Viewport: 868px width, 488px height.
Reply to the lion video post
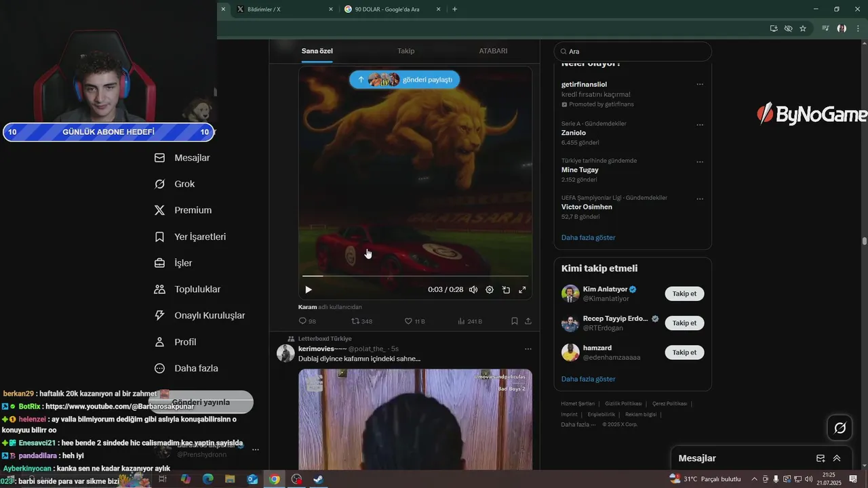307,321
